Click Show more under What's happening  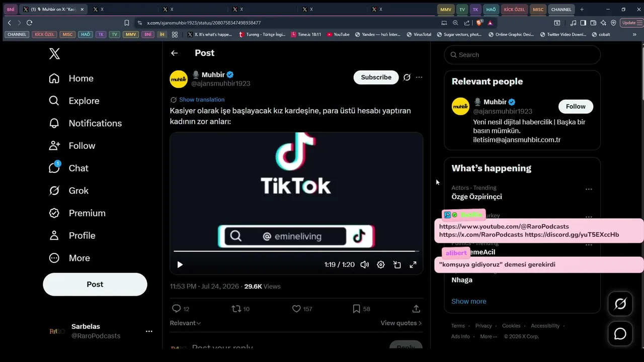pos(469,302)
